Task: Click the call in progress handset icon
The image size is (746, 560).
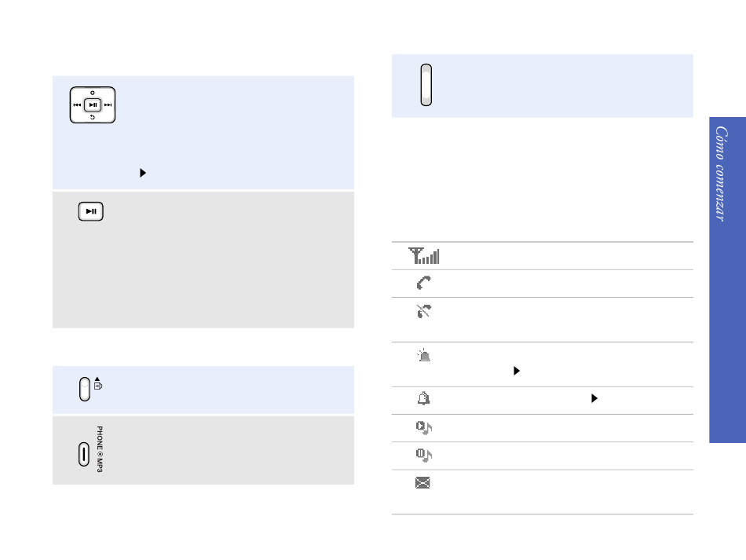Action: [x=423, y=283]
